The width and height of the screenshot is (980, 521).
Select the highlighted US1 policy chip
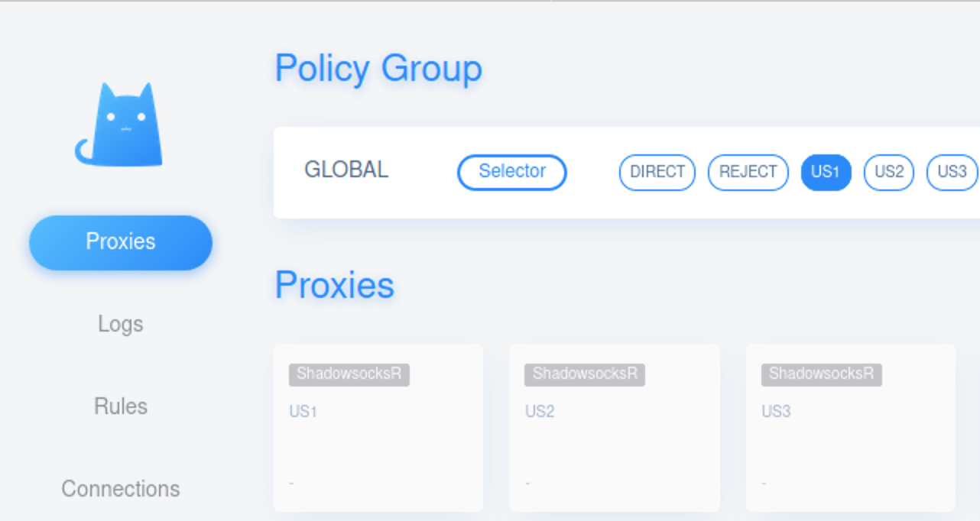click(x=826, y=172)
